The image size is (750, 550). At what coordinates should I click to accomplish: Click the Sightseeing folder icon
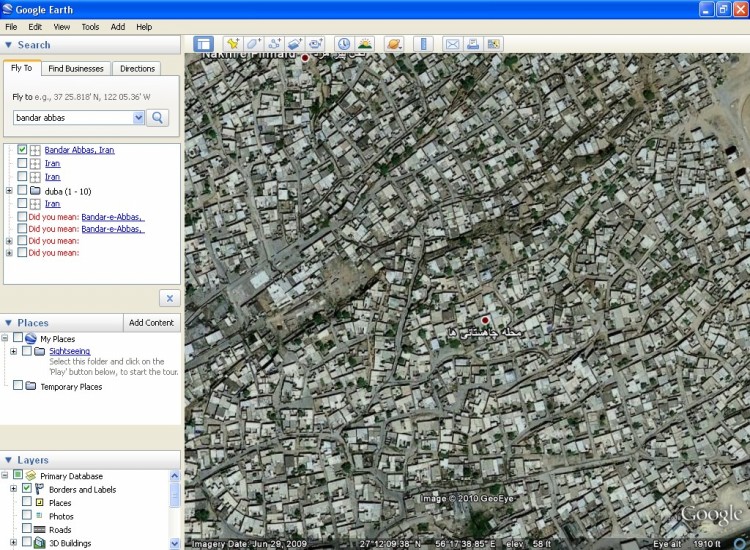coord(40,352)
